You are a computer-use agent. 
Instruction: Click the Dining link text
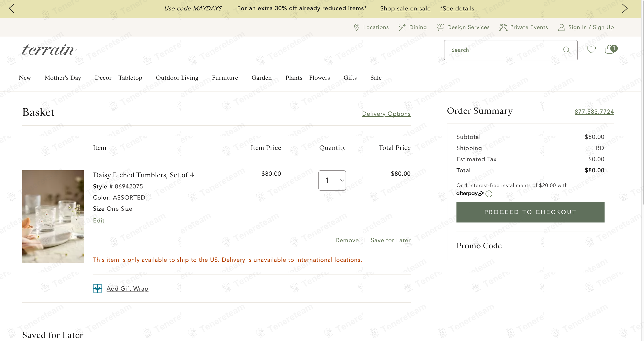pos(418,27)
